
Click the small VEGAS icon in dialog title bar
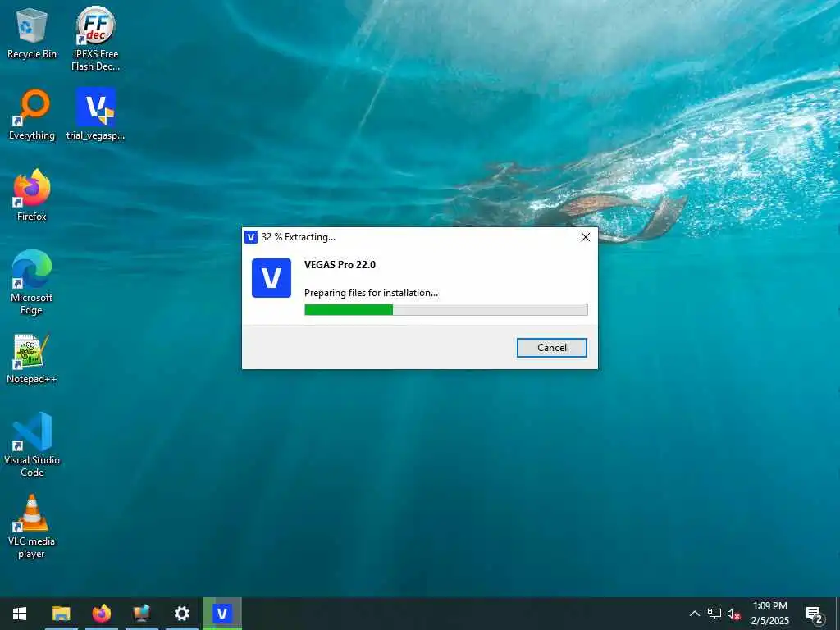pos(251,237)
